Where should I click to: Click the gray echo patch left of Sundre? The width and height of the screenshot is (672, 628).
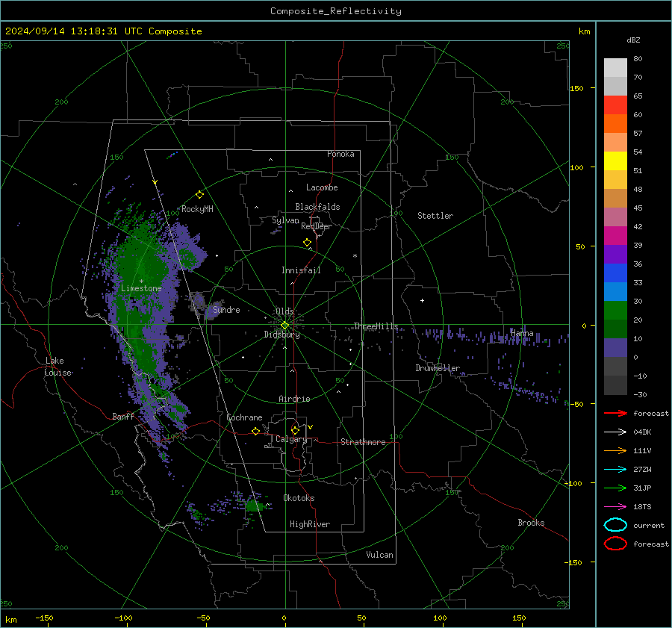point(198,303)
